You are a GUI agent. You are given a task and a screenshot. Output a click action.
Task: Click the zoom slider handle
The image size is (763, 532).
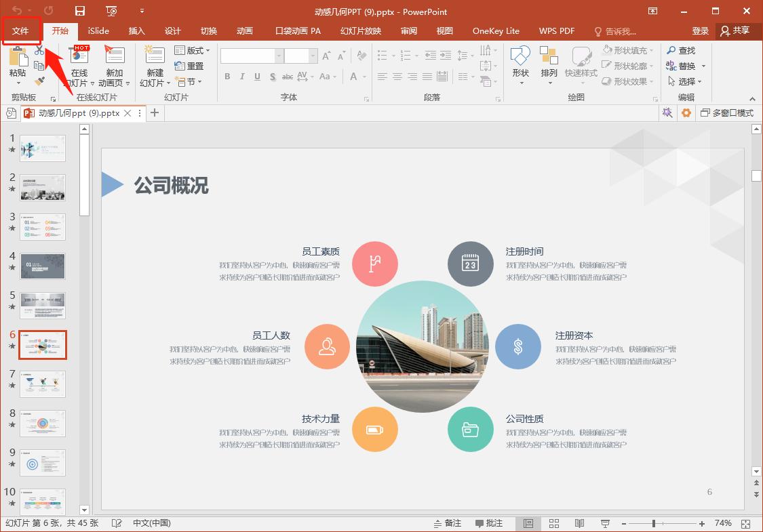point(654,523)
